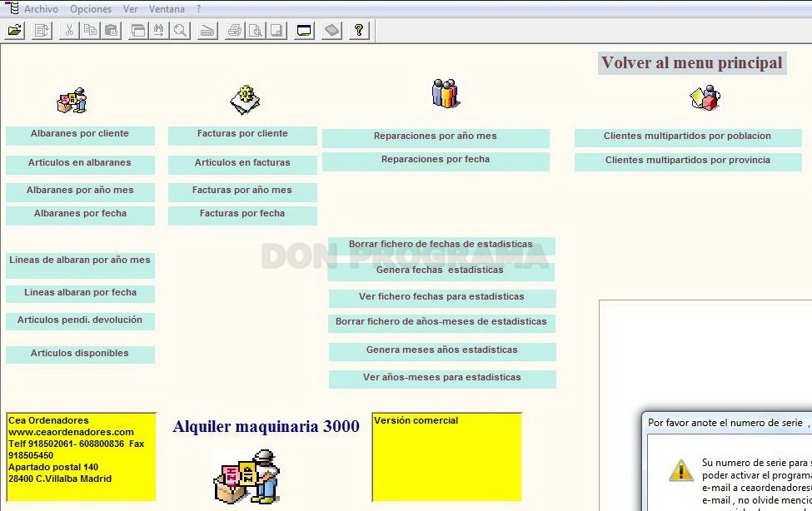The image size is (812, 511).
Task: Click the print preview toolbar icon
Action: pos(256,31)
